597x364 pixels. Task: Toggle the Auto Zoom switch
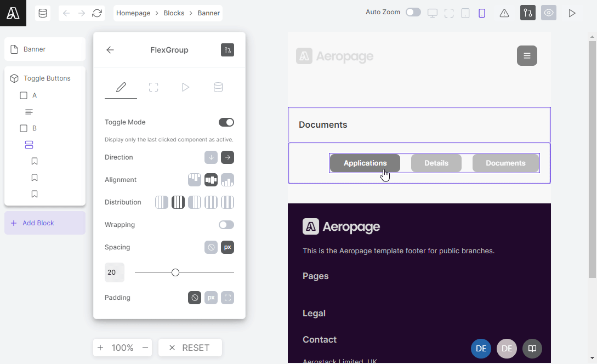pyautogui.click(x=413, y=12)
